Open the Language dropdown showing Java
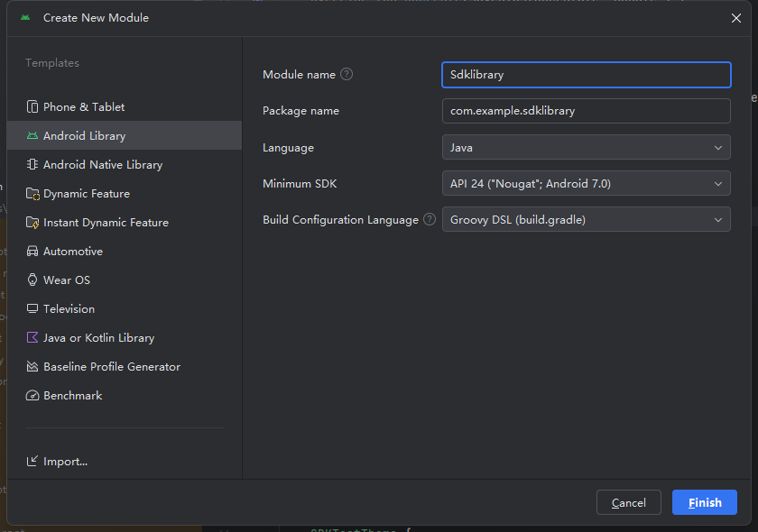The height and width of the screenshot is (532, 758). [586, 147]
